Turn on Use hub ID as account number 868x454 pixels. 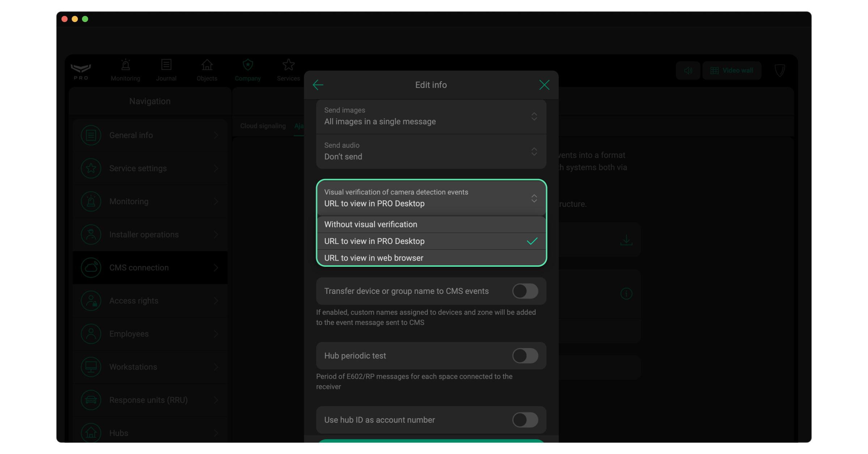(525, 420)
